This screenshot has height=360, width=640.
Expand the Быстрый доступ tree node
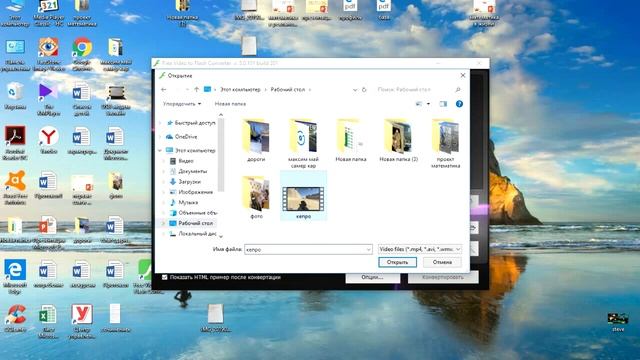tap(160, 123)
